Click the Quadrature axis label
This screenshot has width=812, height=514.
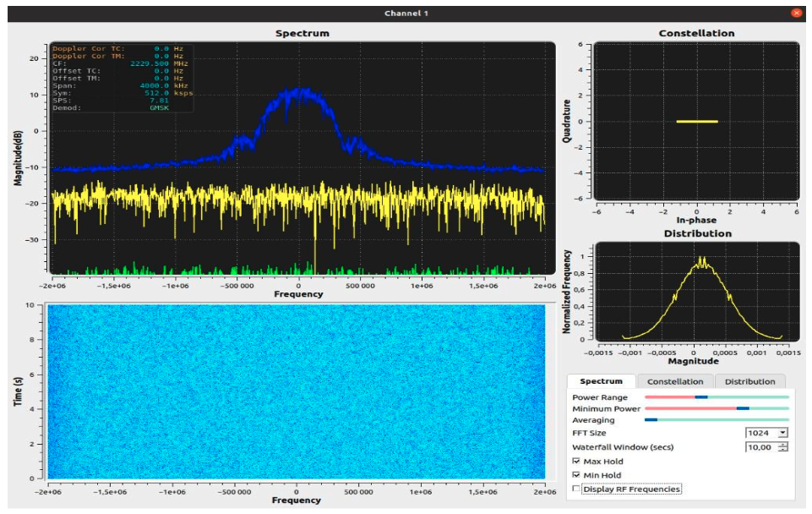click(x=566, y=121)
